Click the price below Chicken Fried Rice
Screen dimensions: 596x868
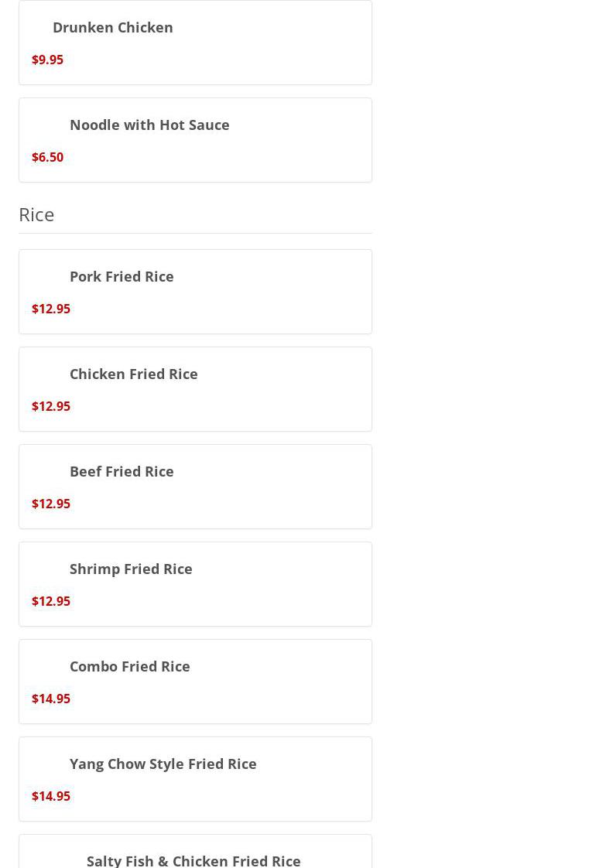(51, 406)
